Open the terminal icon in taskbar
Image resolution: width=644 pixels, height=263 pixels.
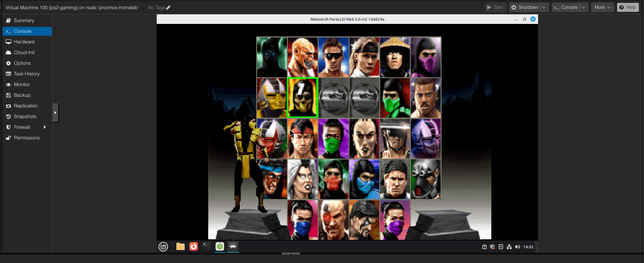207,246
